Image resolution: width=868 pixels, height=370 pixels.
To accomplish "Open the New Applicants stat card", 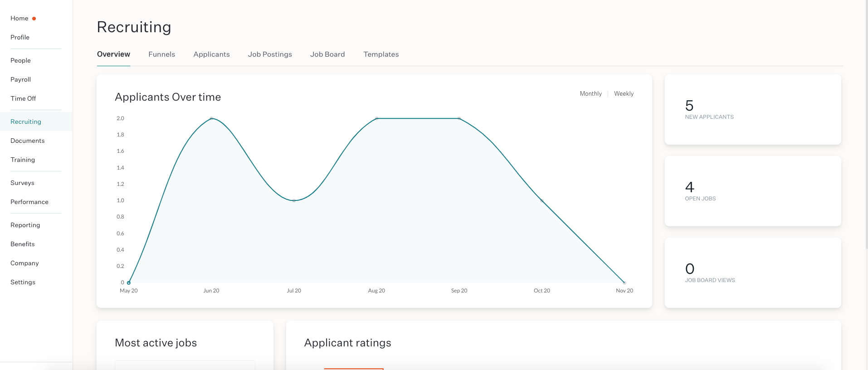I will pyautogui.click(x=752, y=110).
